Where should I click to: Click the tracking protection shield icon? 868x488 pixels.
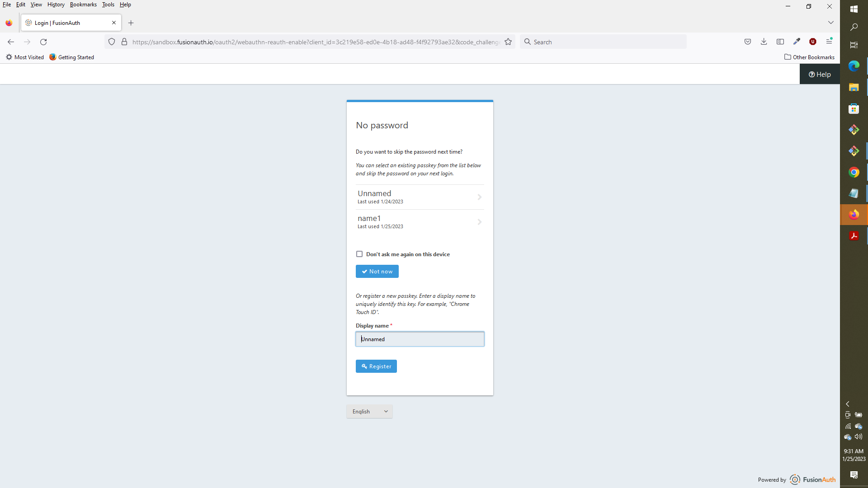click(x=112, y=42)
